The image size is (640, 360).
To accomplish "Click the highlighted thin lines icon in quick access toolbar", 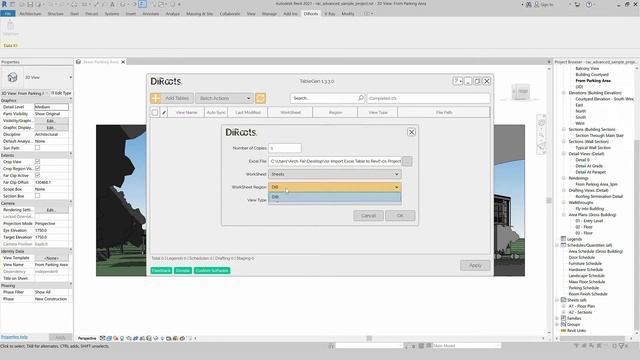I will [142, 4].
